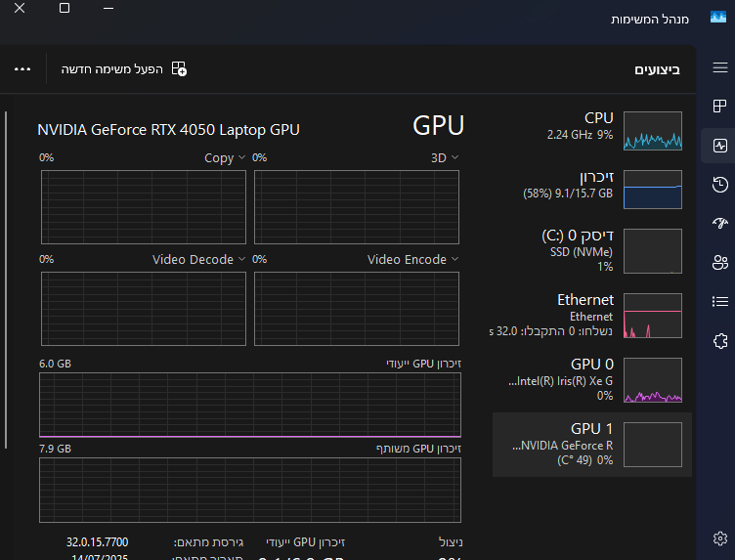Viewport: 735px width, 560px height.
Task: Click the Task Manager app icon in title bar
Action: 718,18
